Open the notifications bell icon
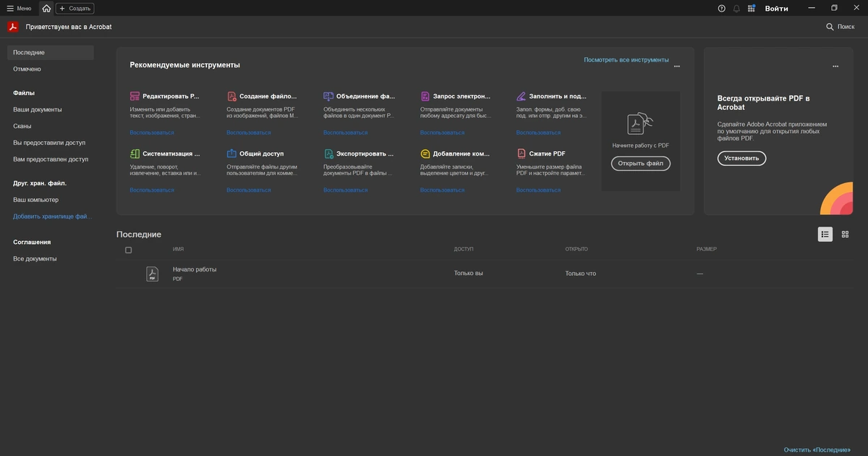 point(736,8)
